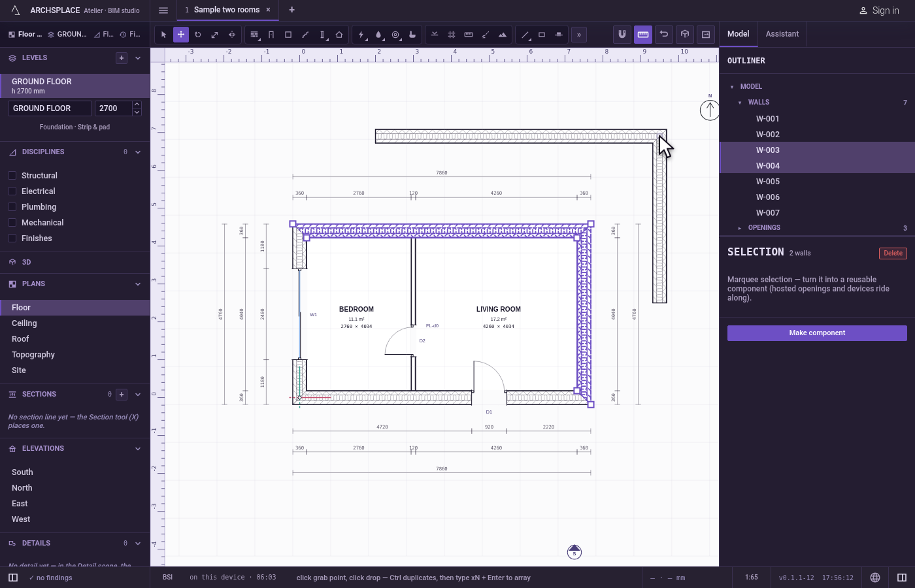Switch to the Assistant tab
This screenshot has height=588, width=915.
pos(782,34)
